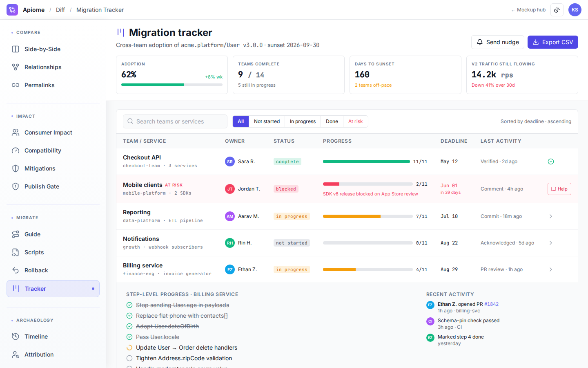This screenshot has width=588, height=368.
Task: Open Publish Gate in the sidebar
Action: coord(53,186)
